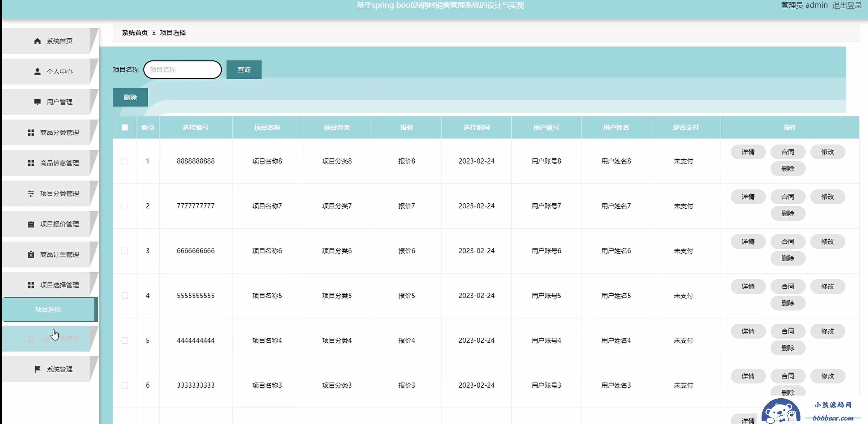This screenshot has height=424, width=868.
Task: Click the person icon beside 个人中心
Action: [37, 71]
